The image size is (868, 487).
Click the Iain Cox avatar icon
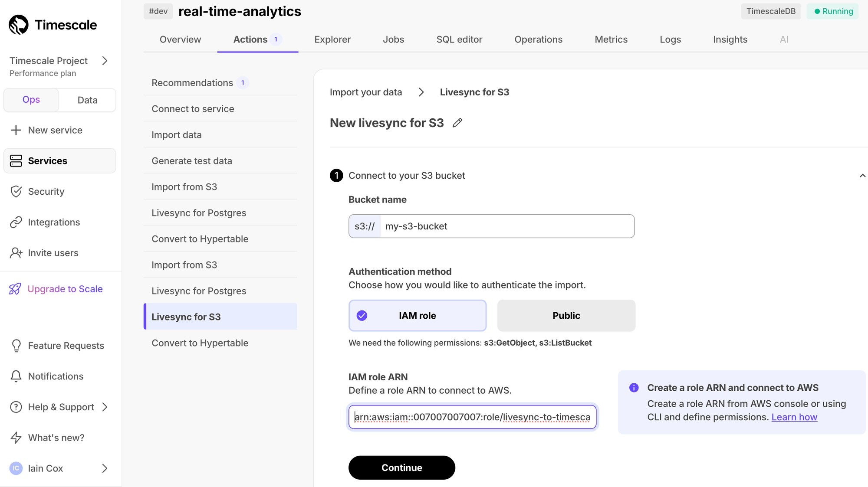tap(16, 468)
